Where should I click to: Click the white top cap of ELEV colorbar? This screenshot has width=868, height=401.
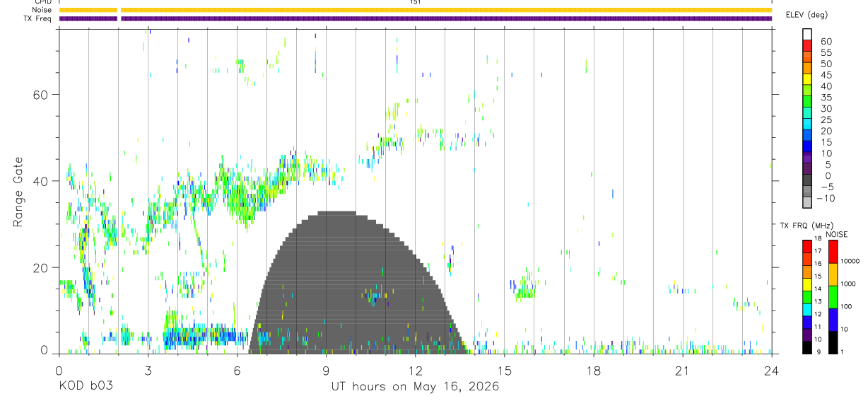pyautogui.click(x=807, y=34)
